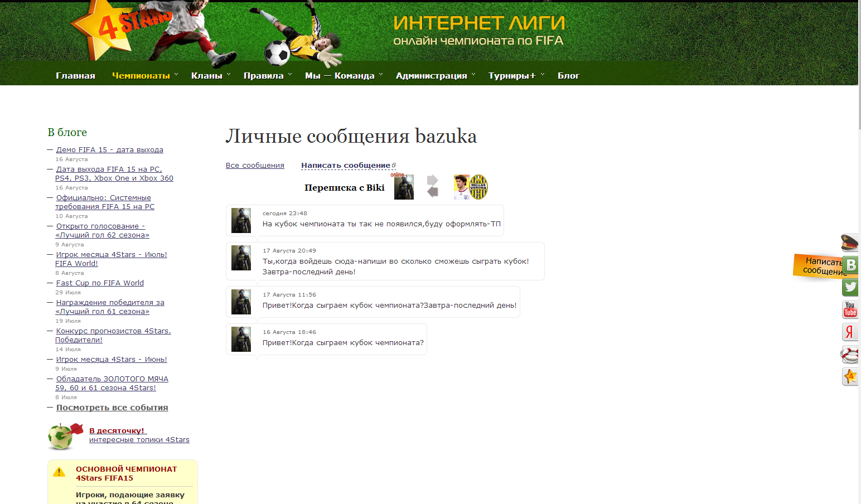This screenshot has width=861, height=504.
Task: Click the 'Личные сообщения bazuka' heading
Action: click(351, 136)
